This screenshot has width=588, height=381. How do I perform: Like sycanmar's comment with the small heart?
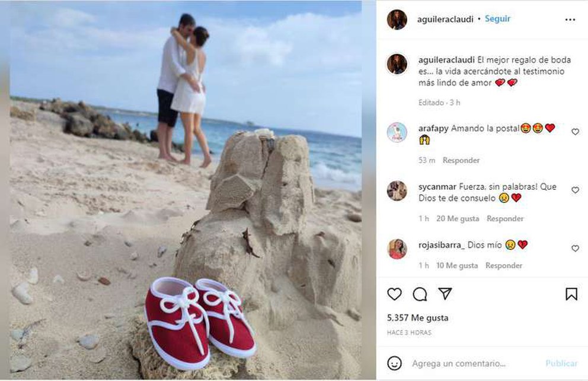tap(575, 190)
